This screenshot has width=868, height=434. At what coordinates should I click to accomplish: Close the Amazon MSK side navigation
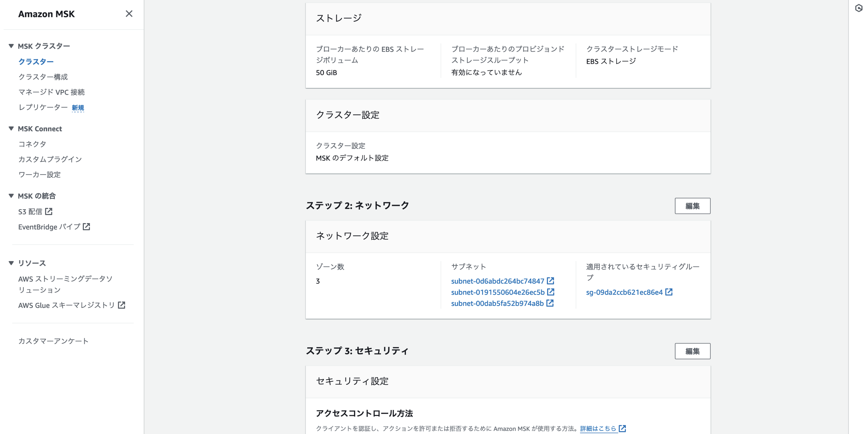pyautogui.click(x=129, y=14)
